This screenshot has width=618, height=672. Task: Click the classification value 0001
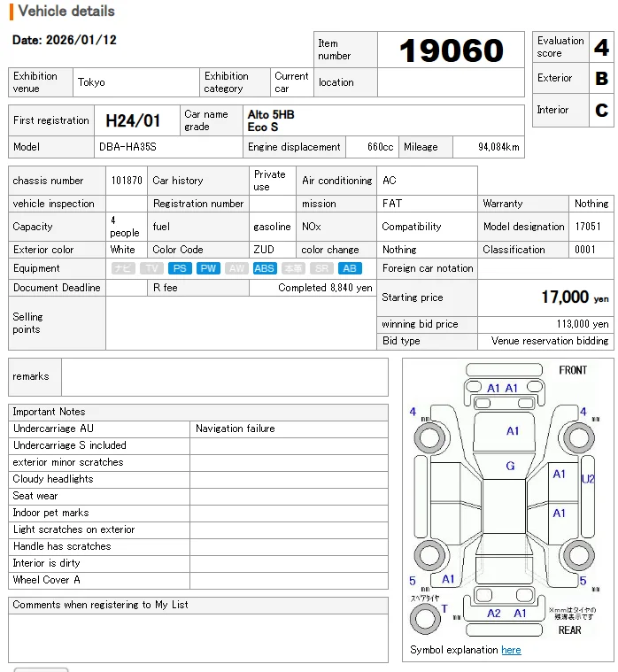coord(585,250)
